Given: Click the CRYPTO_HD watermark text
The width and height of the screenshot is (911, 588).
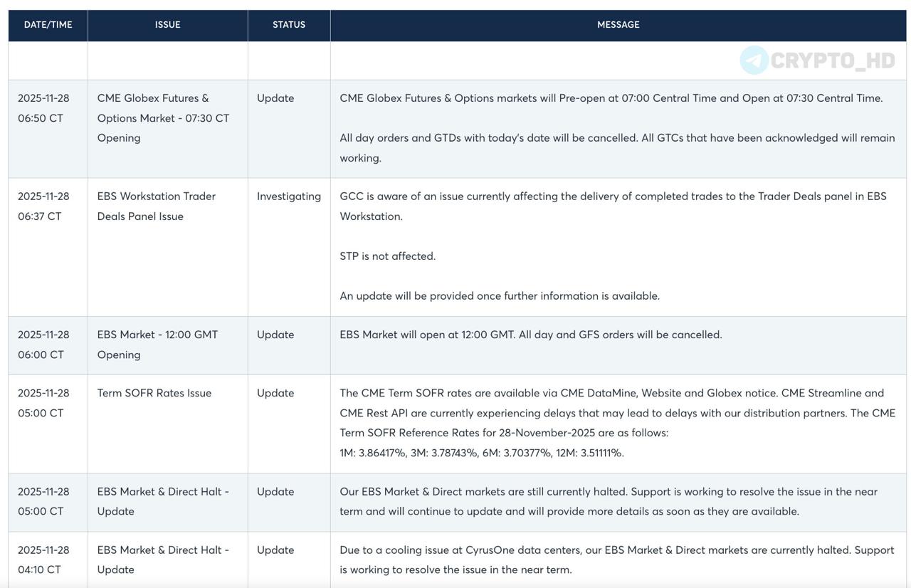Looking at the screenshot, I should [x=832, y=61].
